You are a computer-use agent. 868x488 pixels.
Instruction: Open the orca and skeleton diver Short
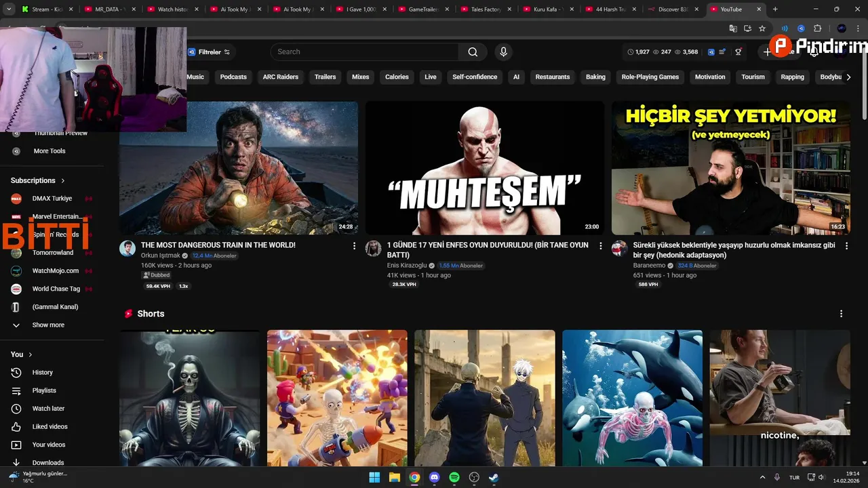(x=632, y=399)
